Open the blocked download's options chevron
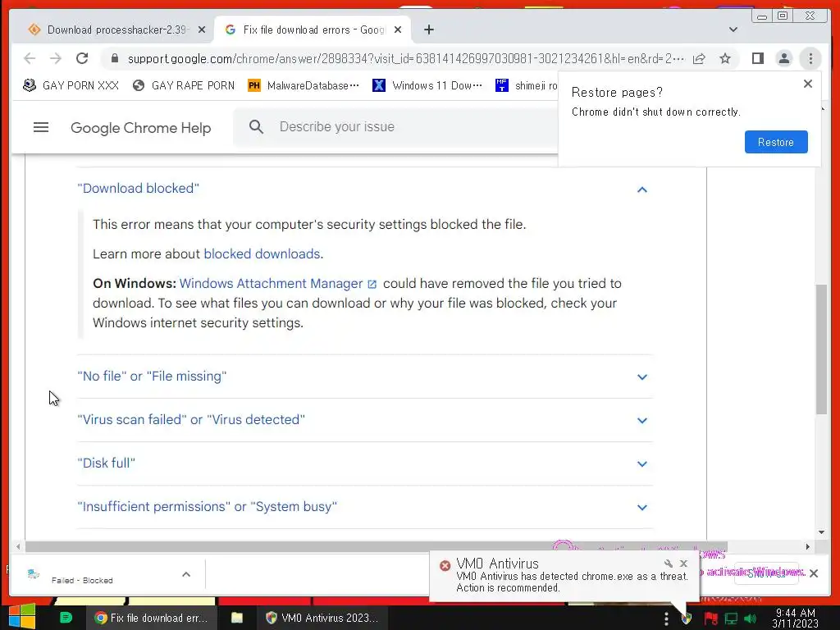Image resolution: width=840 pixels, height=630 pixels. tap(186, 574)
